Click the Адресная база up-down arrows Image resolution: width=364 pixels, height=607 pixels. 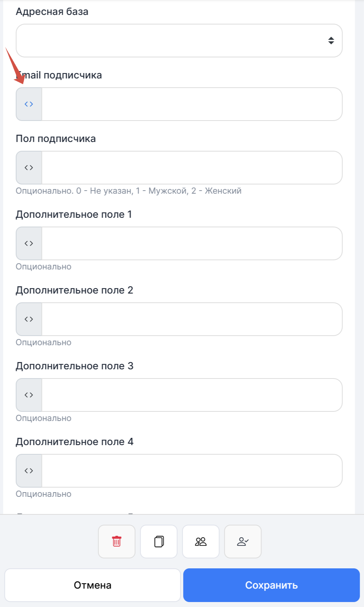[x=331, y=41]
